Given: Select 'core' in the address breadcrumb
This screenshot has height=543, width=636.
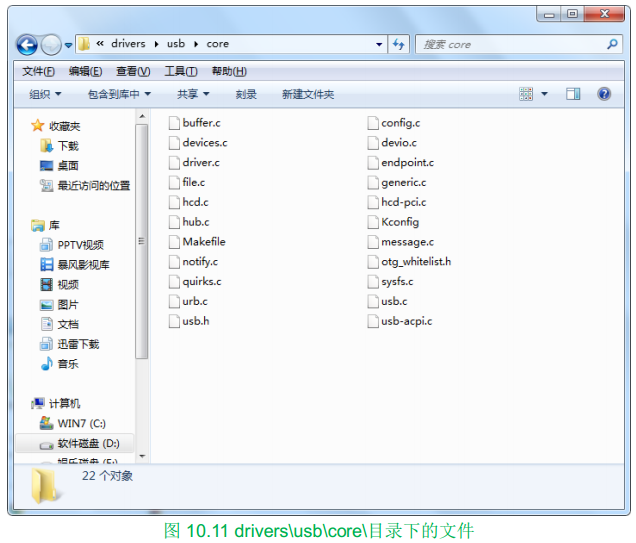Looking at the screenshot, I should 217,44.
